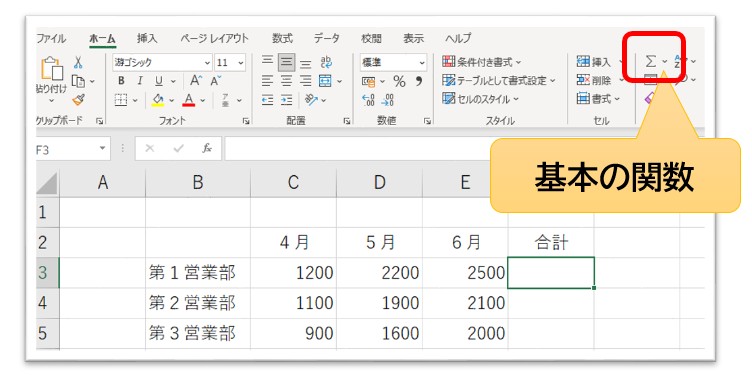Open セルのスタイル cell styles
The height and width of the screenshot is (380, 752).
click(481, 99)
